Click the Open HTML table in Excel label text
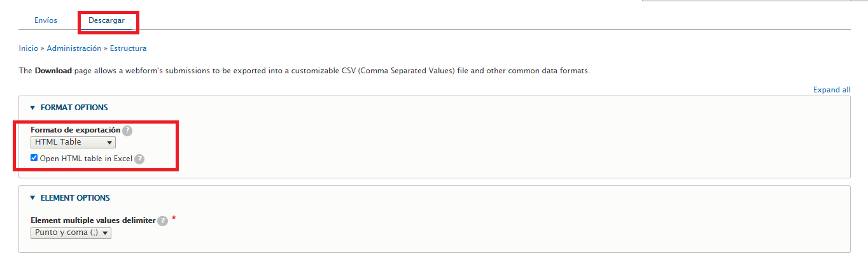This screenshot has width=868, height=258. click(86, 159)
